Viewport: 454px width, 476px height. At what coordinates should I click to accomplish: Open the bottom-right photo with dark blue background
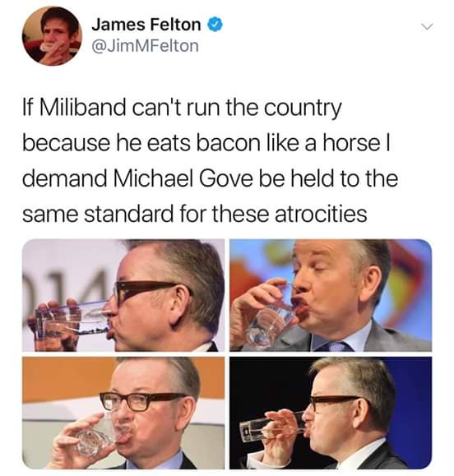(331, 413)
